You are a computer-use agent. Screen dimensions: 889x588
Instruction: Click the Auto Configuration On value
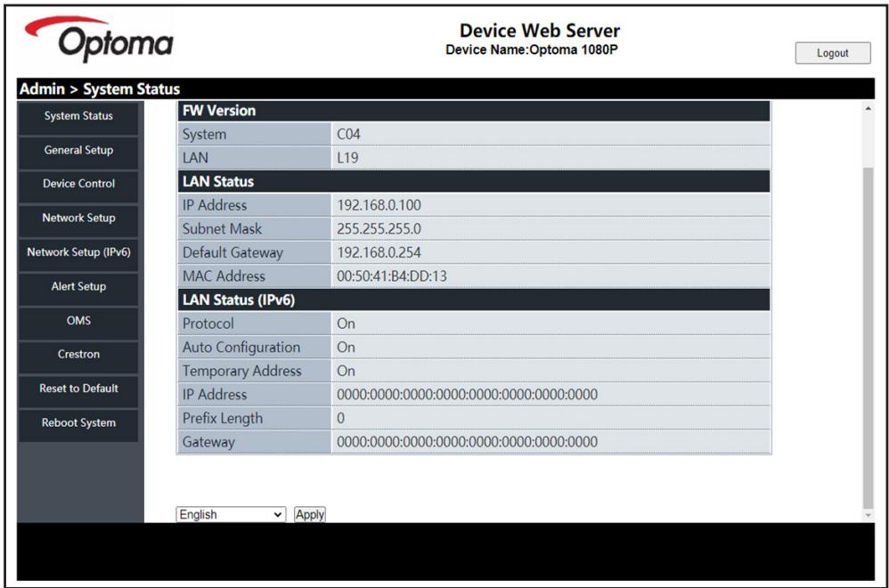tap(346, 347)
